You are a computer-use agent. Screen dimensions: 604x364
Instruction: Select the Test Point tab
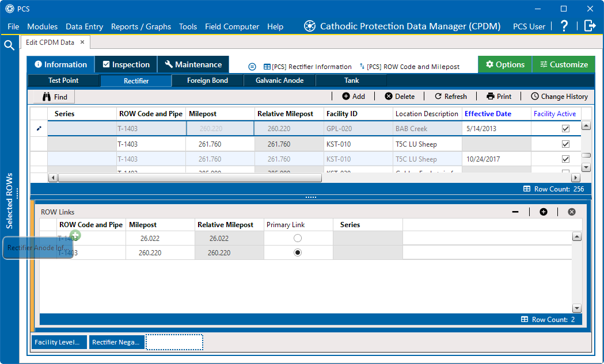point(63,81)
